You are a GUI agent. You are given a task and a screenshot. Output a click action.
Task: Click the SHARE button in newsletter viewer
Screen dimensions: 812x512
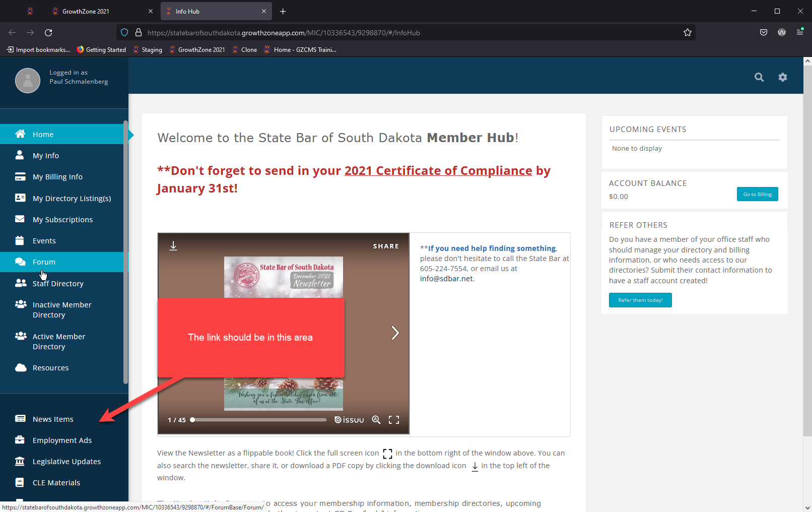point(386,246)
